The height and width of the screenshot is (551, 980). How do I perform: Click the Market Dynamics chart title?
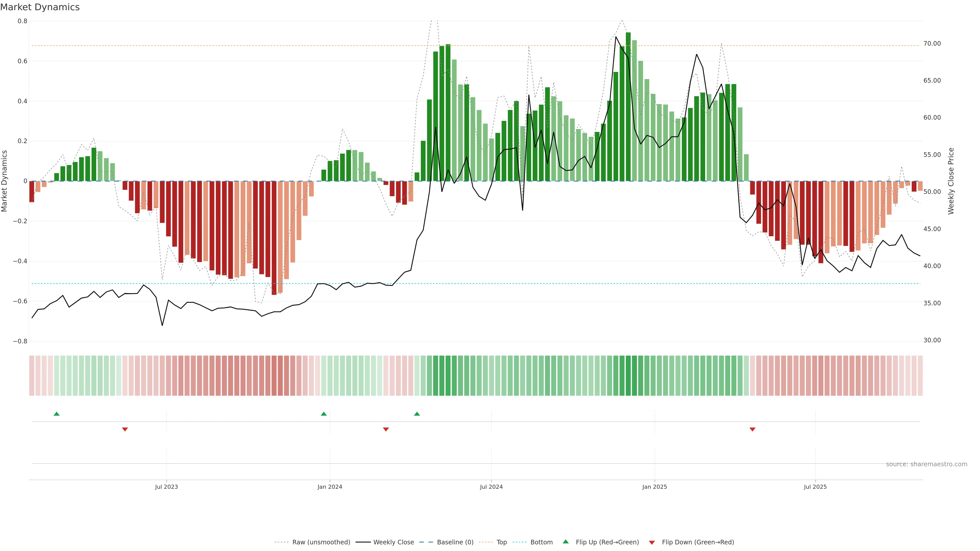click(x=40, y=7)
